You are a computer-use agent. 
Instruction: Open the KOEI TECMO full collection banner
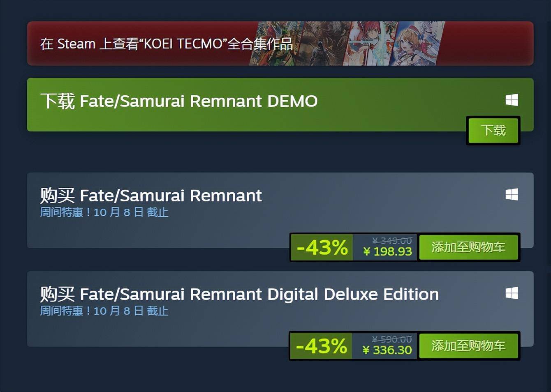click(x=280, y=44)
